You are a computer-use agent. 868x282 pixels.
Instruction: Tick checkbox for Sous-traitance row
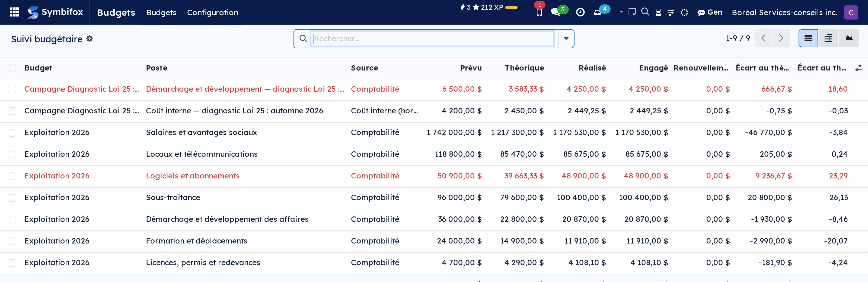12,198
